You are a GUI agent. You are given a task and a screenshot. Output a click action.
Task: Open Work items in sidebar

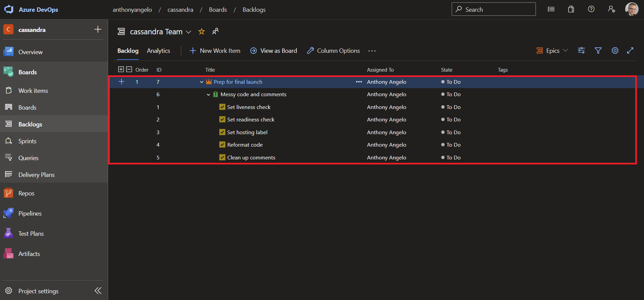(54, 90)
